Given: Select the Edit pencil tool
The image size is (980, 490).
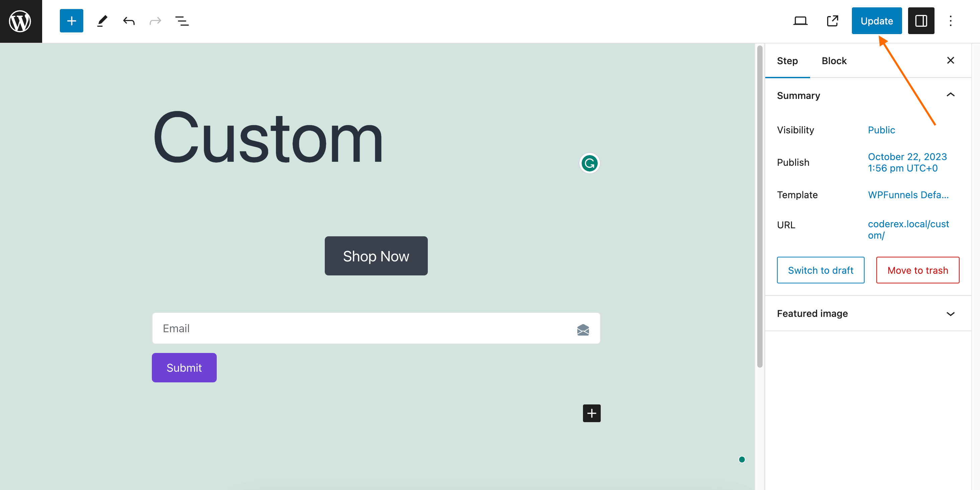Looking at the screenshot, I should click(101, 21).
